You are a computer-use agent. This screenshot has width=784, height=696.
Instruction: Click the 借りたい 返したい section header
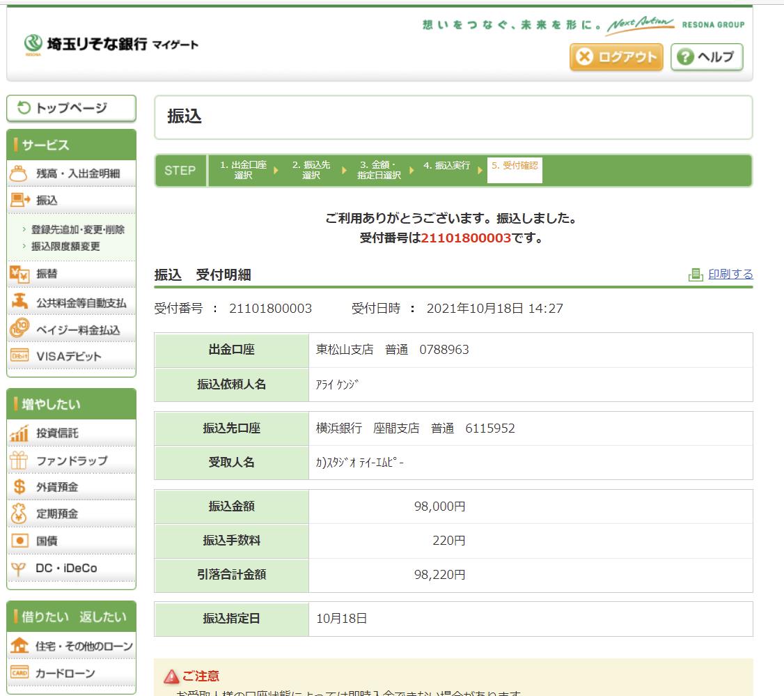point(72,617)
